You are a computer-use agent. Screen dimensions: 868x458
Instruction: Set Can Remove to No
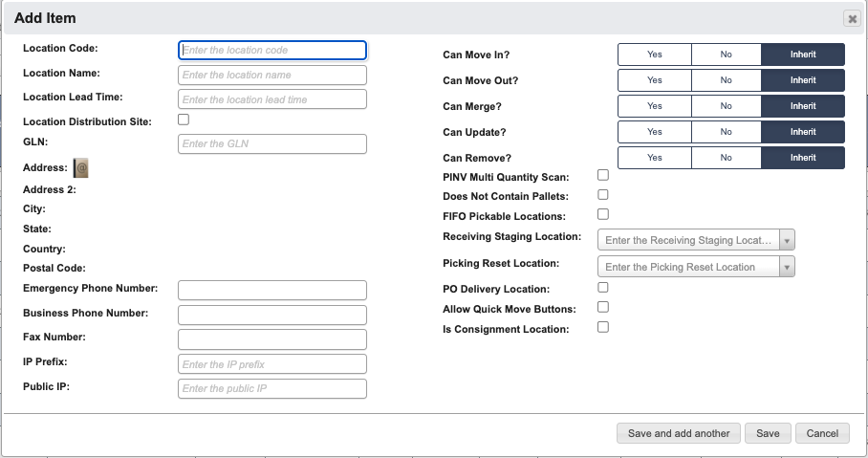pyautogui.click(x=727, y=157)
